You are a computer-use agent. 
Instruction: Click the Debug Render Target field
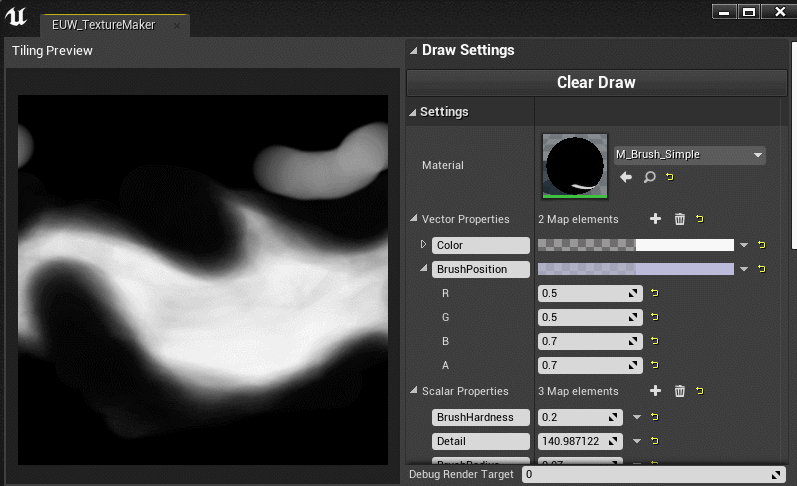pos(654,474)
